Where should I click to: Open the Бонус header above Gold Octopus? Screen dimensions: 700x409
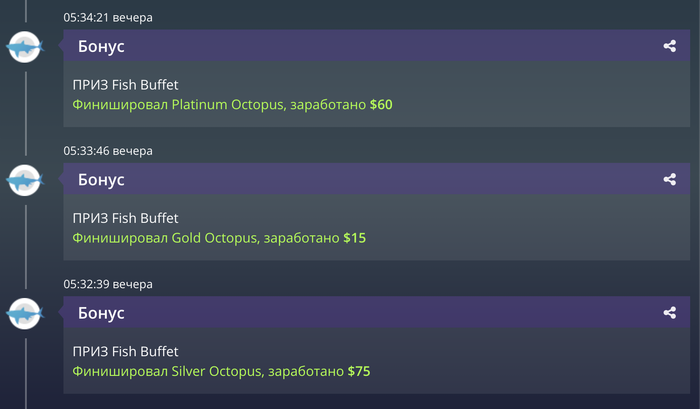tap(101, 180)
